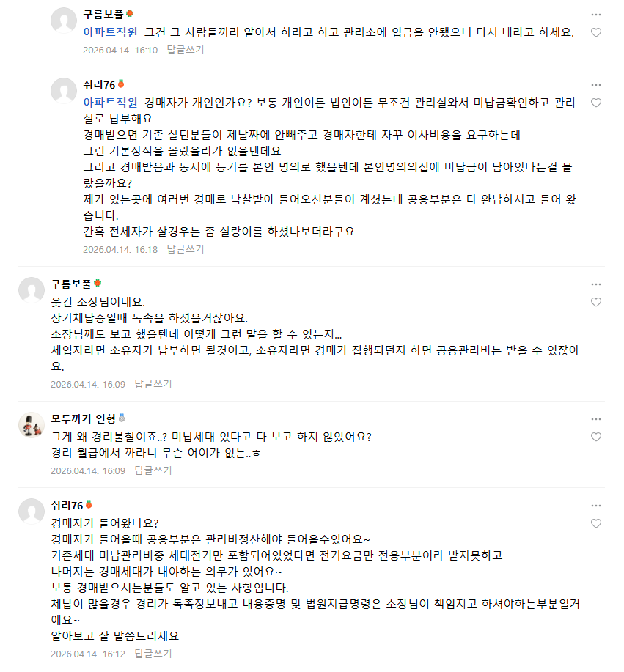
Task: Open ellipsis menu on 쉬리76's 16:12 comment
Action: click(x=595, y=506)
